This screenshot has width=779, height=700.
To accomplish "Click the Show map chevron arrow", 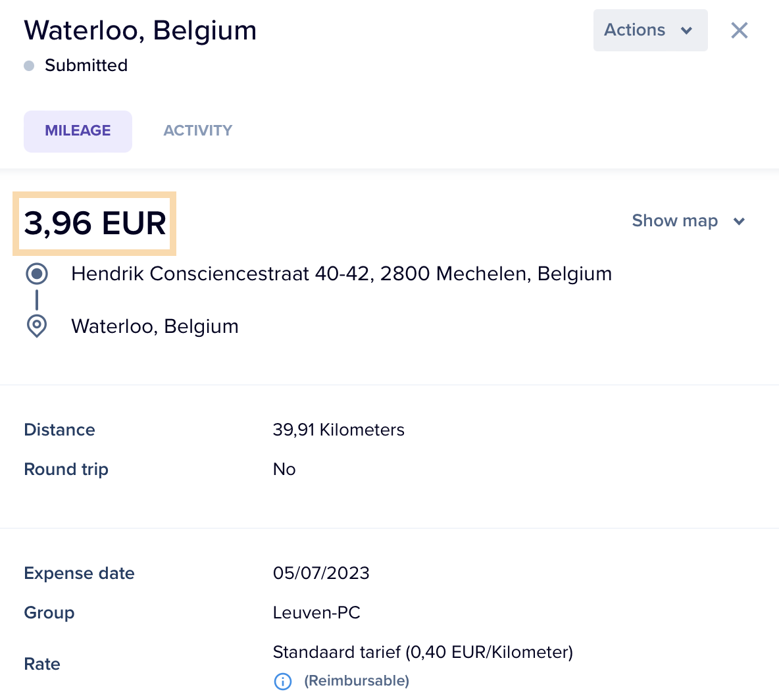I will coord(740,222).
